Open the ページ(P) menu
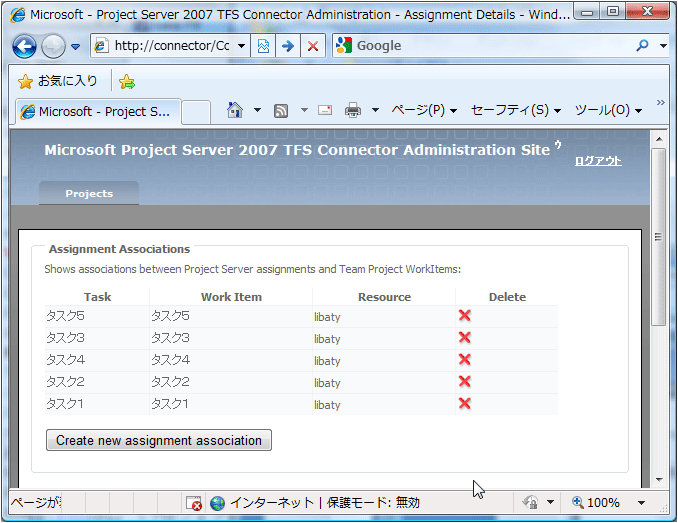Viewport: 678px width, 523px height. pos(424,110)
